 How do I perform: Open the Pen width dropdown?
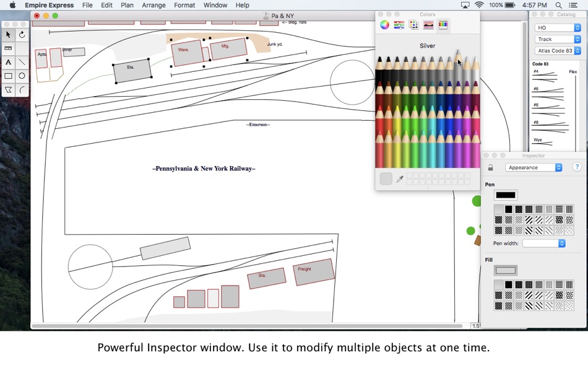pyautogui.click(x=544, y=243)
